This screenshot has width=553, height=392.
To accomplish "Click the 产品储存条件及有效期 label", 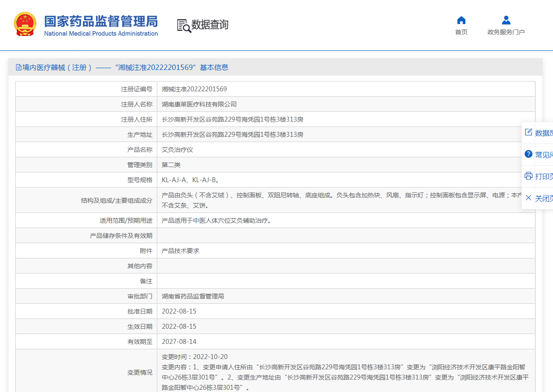I will pos(121,236).
